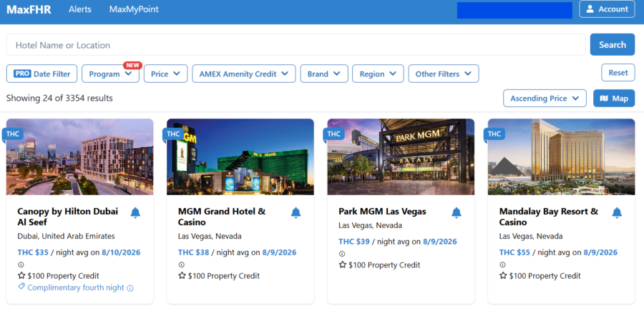Click the THC badge on Park MGM card
This screenshot has height=311, width=644.
(333, 134)
